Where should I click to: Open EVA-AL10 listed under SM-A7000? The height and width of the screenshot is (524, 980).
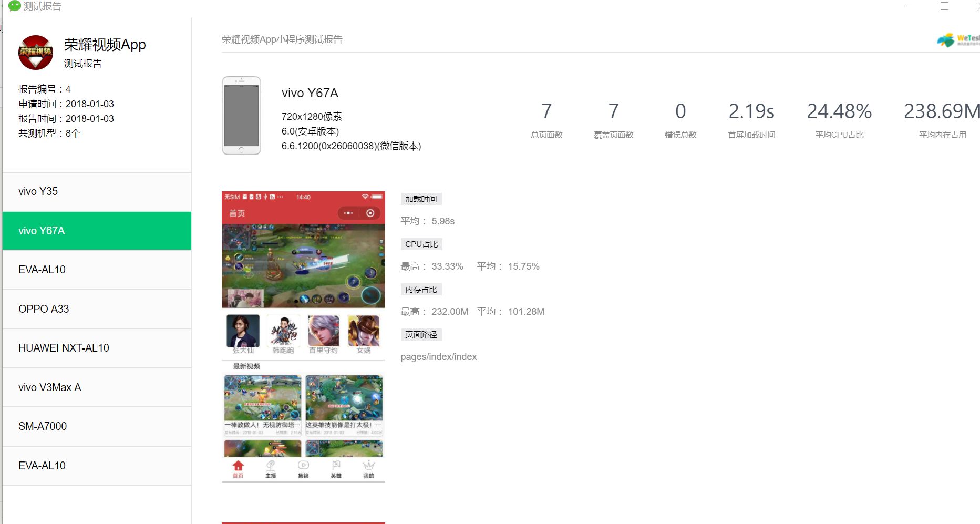tap(97, 466)
